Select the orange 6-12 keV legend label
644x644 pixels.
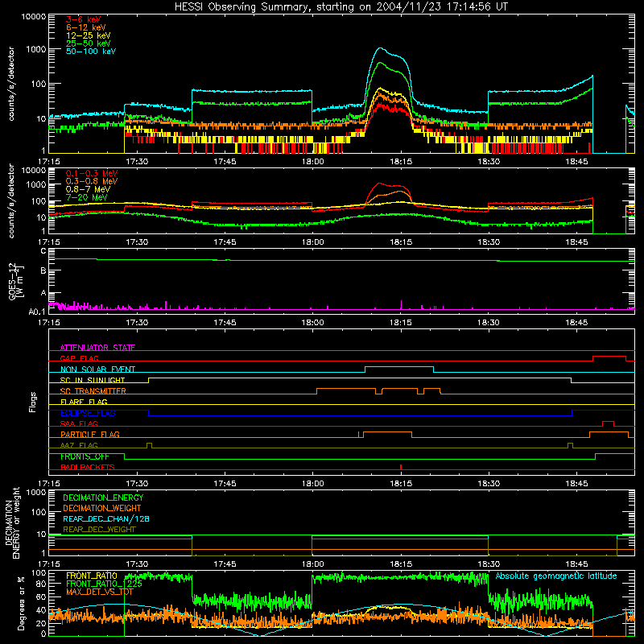(x=85, y=27)
